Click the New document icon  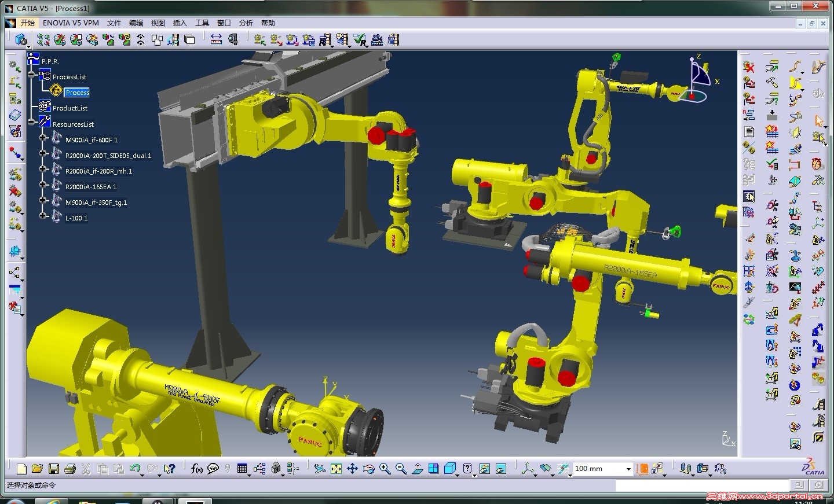21,469
